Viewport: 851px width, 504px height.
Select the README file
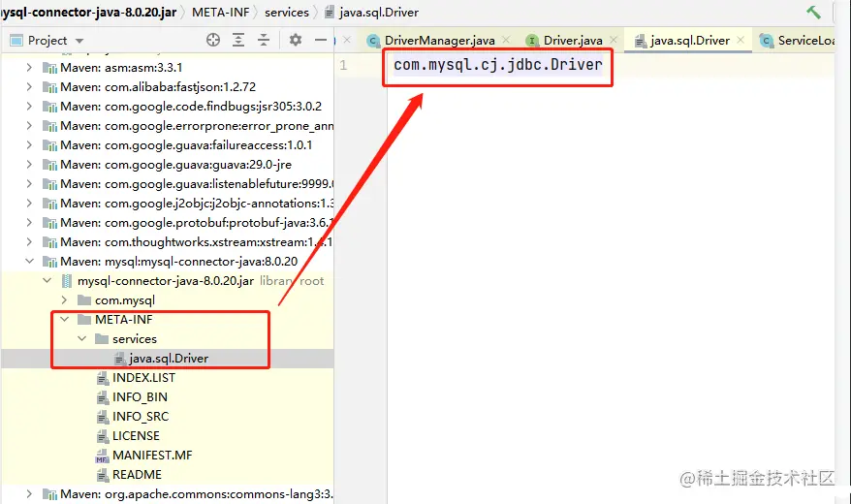[138, 475]
